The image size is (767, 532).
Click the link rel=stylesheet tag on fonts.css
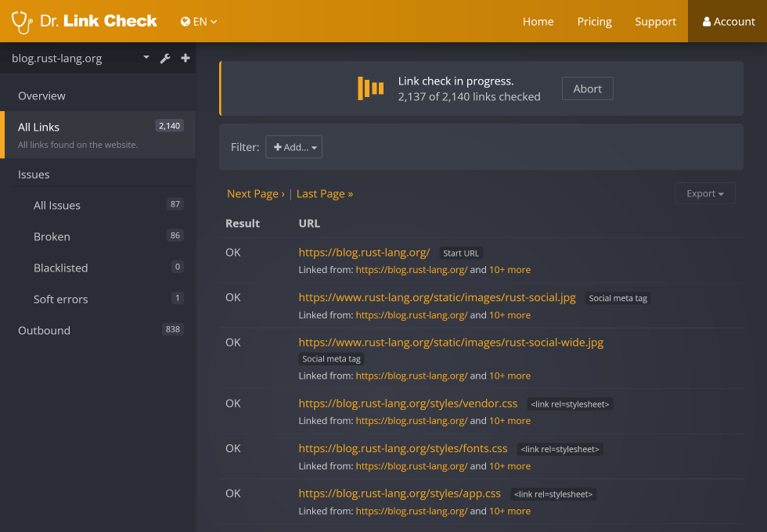(560, 449)
